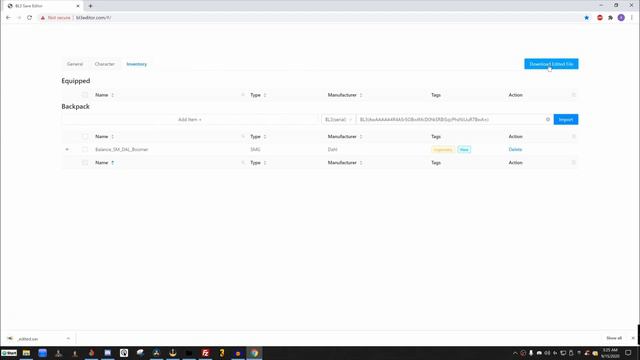Viewport: 640px width, 360px height.
Task: Select the Inventory tab
Action: click(136, 64)
